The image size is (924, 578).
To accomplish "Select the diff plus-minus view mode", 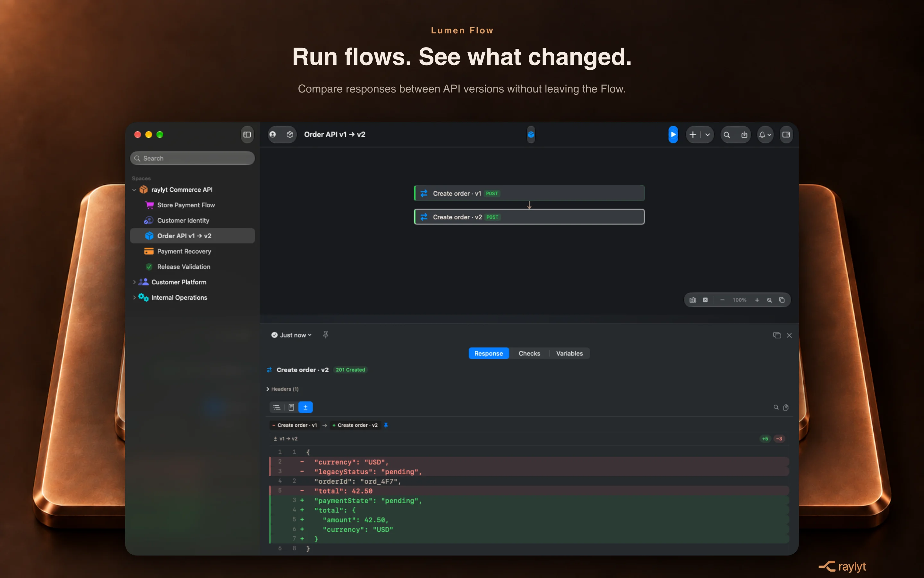I will pyautogui.click(x=305, y=407).
